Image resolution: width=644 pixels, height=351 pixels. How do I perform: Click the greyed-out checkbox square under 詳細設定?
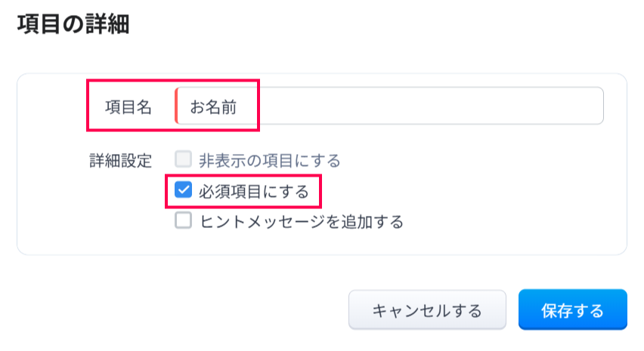(x=183, y=160)
